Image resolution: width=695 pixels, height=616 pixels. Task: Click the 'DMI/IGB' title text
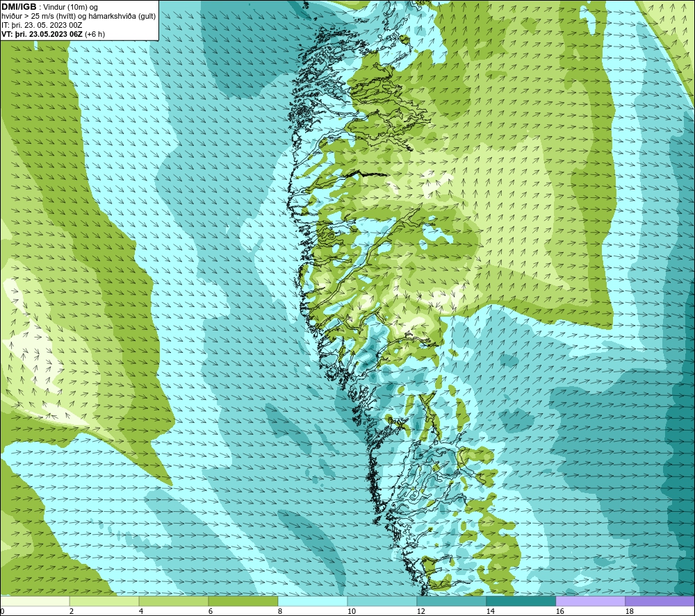click(19, 7)
